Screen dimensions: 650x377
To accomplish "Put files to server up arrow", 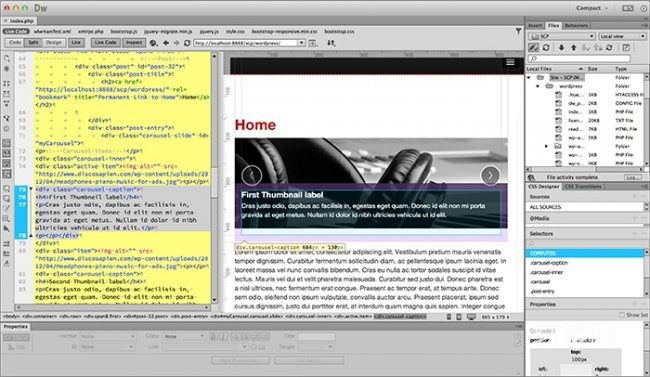I will [574, 48].
